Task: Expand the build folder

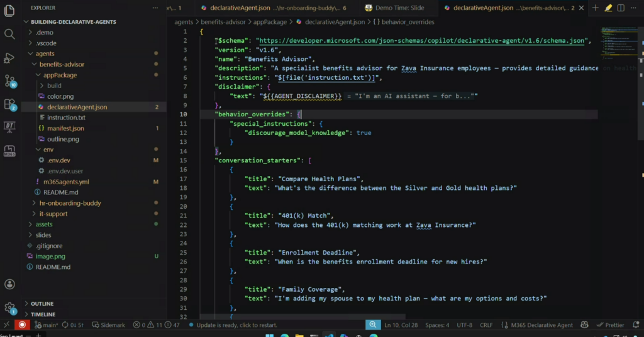Action: (53, 86)
